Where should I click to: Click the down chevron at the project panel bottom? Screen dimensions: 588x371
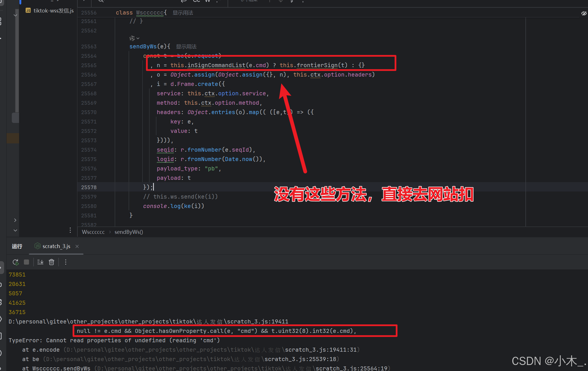15,230
